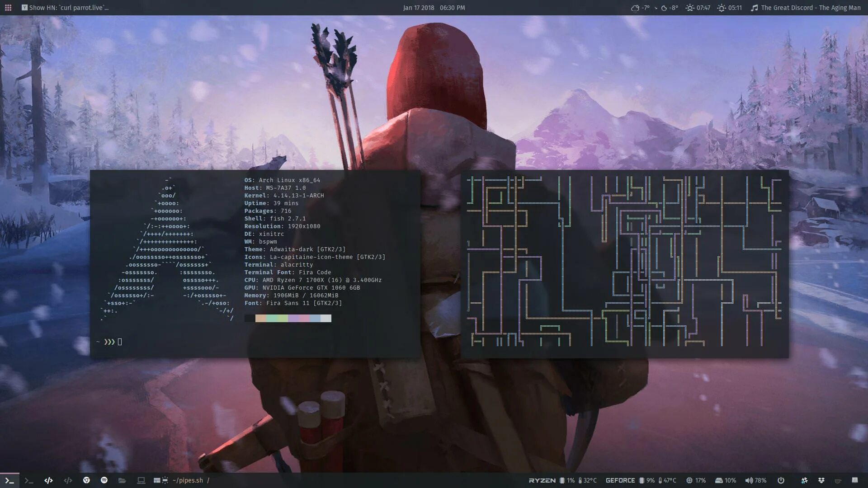Image resolution: width=868 pixels, height=488 pixels.
Task: Click the Hacker News window title
Action: (69, 8)
